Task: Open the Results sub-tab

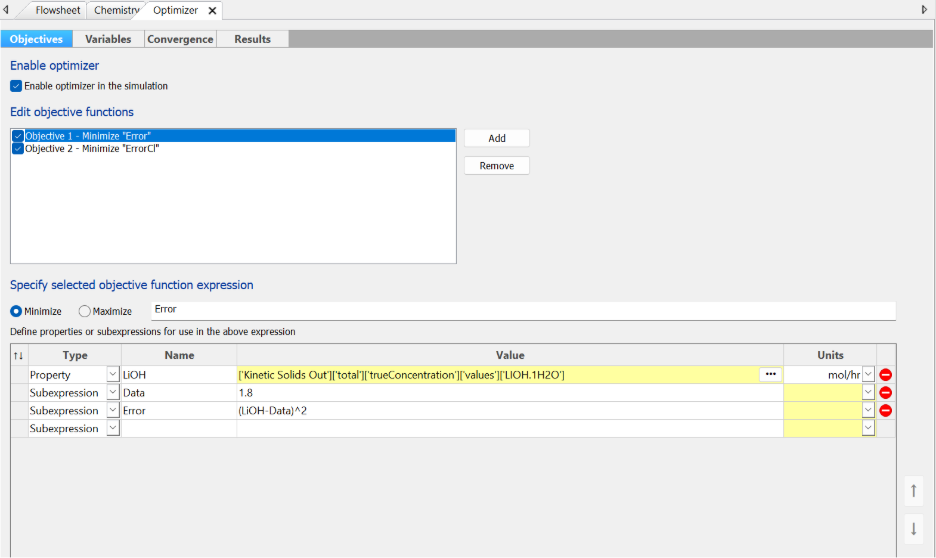Action: pyautogui.click(x=253, y=39)
